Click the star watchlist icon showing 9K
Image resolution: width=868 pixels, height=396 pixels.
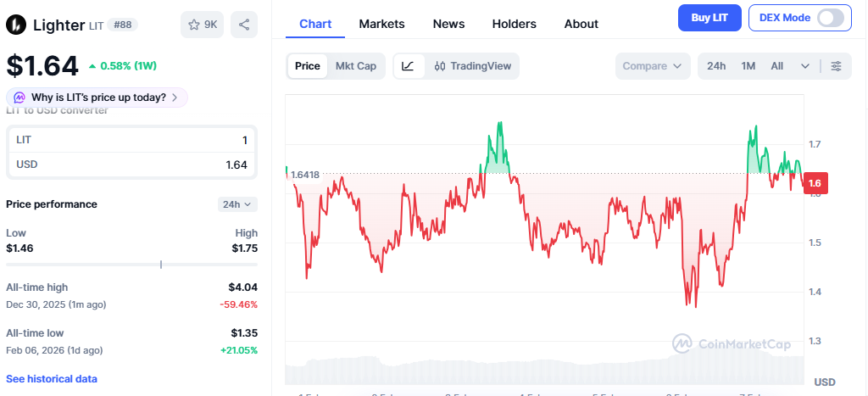tap(202, 25)
